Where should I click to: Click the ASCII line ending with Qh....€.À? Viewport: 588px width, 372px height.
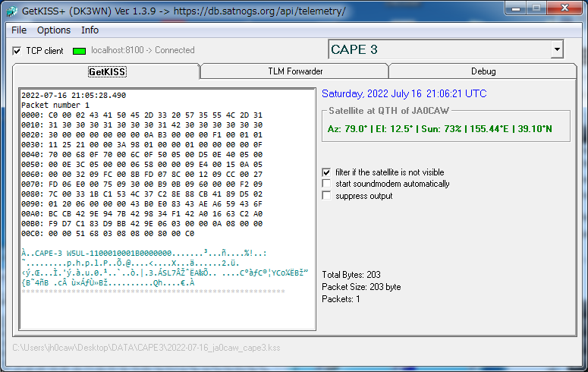pos(108,283)
